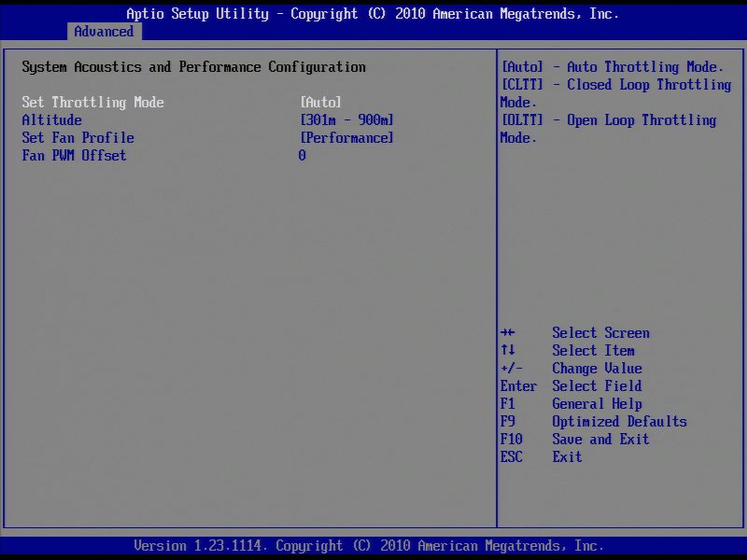
Task: Click the Altitude setting label
Action: pos(51,119)
